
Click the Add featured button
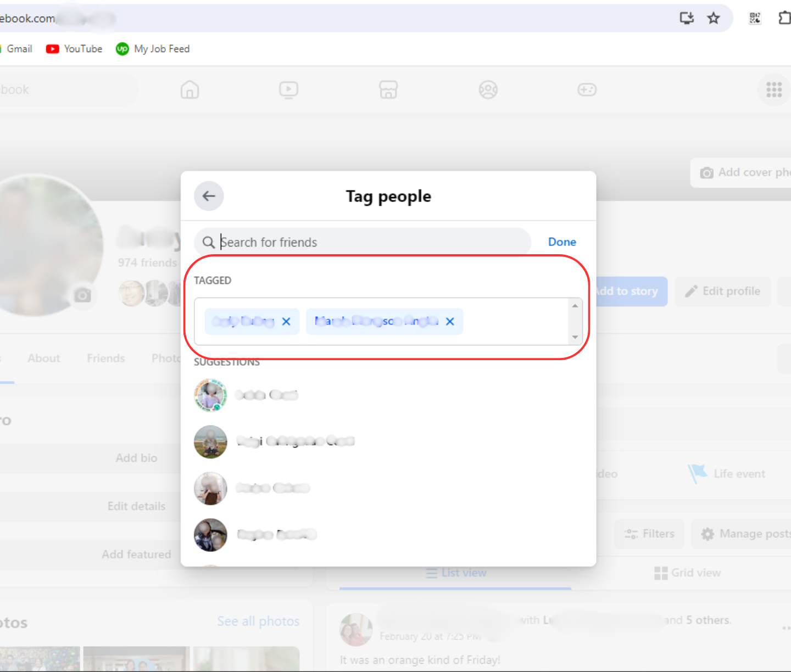(91, 555)
